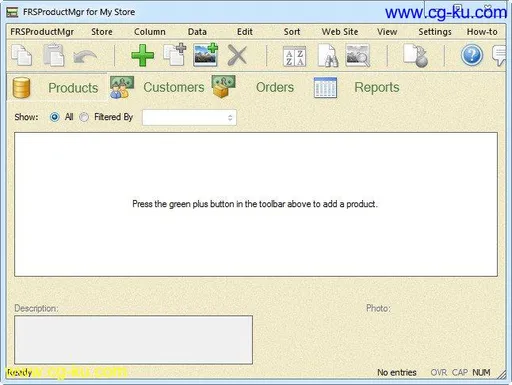The image size is (512, 385).
Task: Click the Undo arrow icon
Action: point(85,56)
